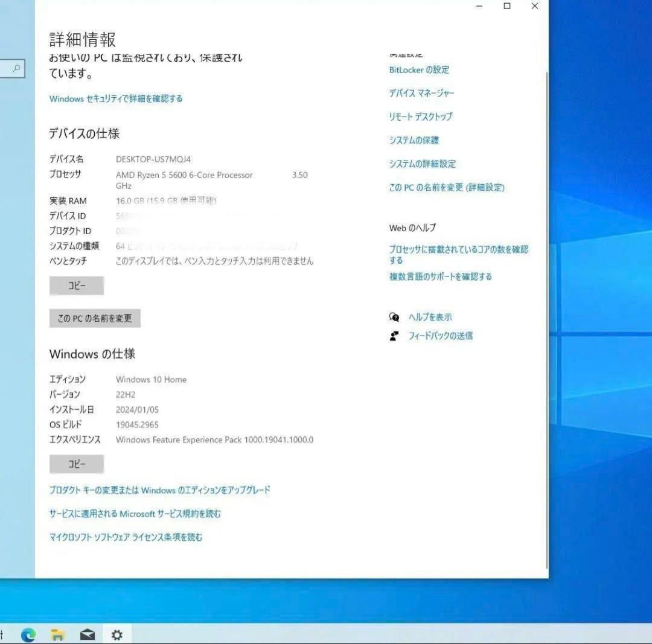652x644 pixels.
Task: Open システムの詳細設定
Action: [x=422, y=164]
